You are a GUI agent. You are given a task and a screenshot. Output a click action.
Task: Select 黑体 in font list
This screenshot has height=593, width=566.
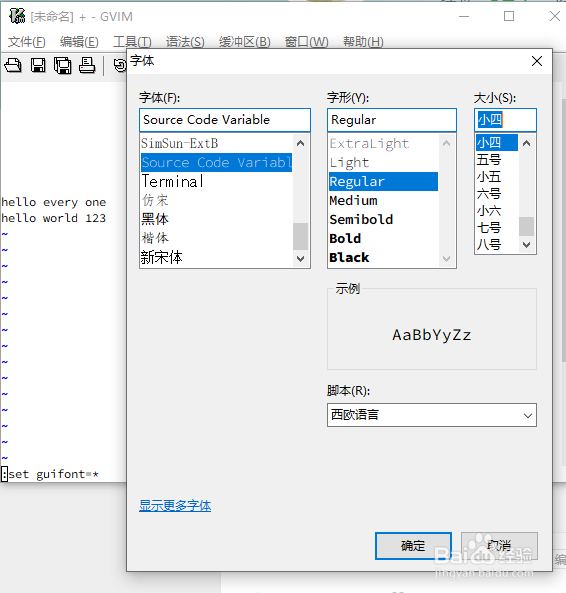[216, 219]
